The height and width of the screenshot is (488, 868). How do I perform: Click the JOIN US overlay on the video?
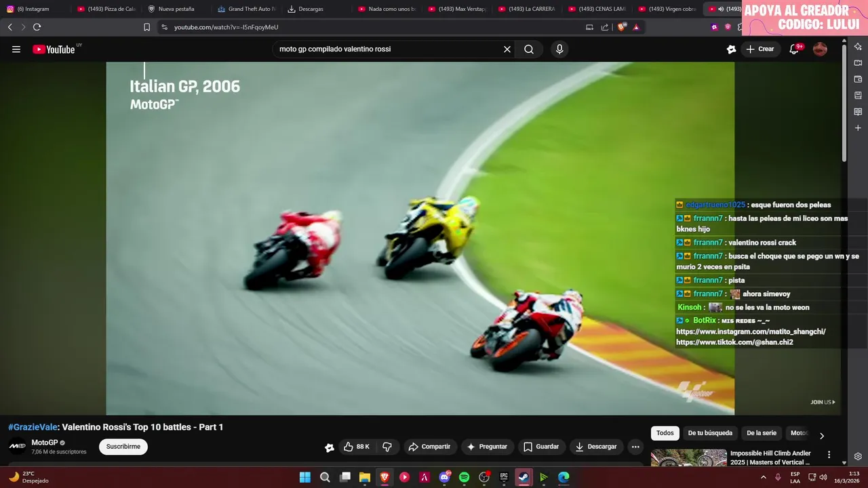pyautogui.click(x=823, y=402)
